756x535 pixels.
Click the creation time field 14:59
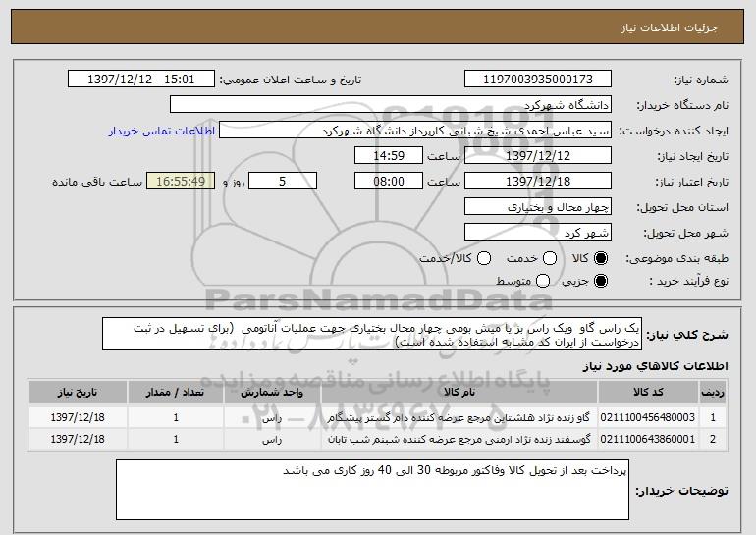[x=389, y=156]
